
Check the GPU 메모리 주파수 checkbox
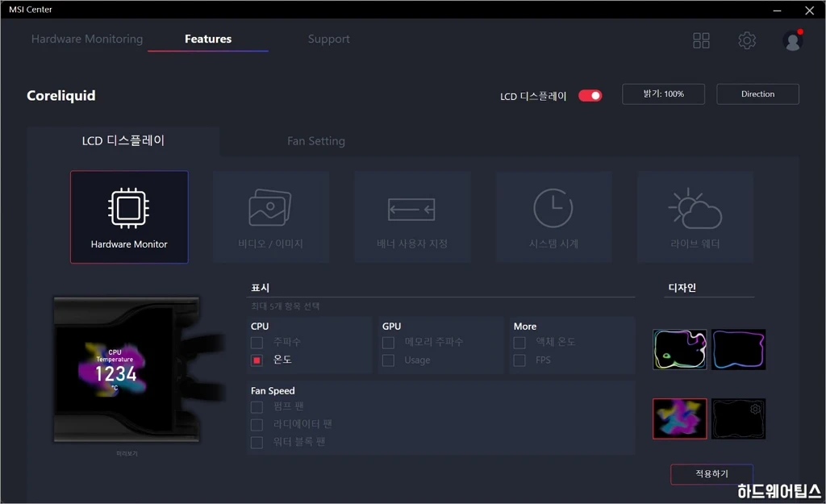click(x=388, y=343)
